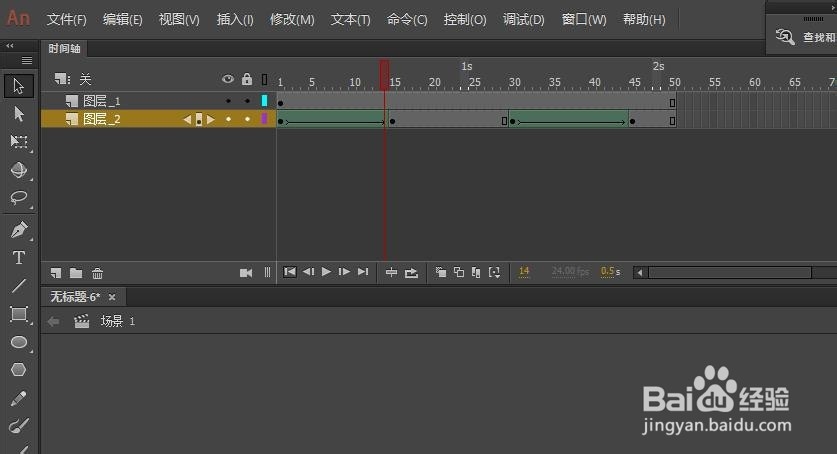This screenshot has width=837, height=454.
Task: Select the Lasso tool
Action: (x=19, y=198)
